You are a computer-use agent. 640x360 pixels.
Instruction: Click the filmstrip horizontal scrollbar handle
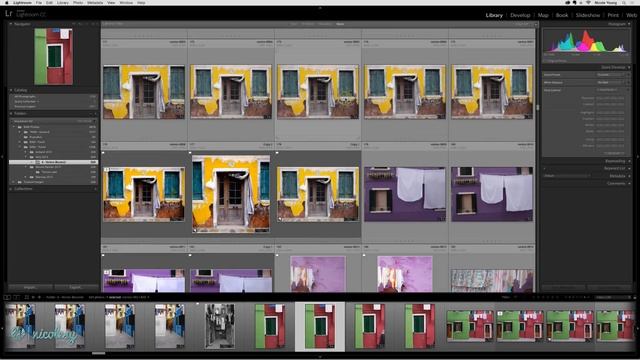tap(98, 353)
